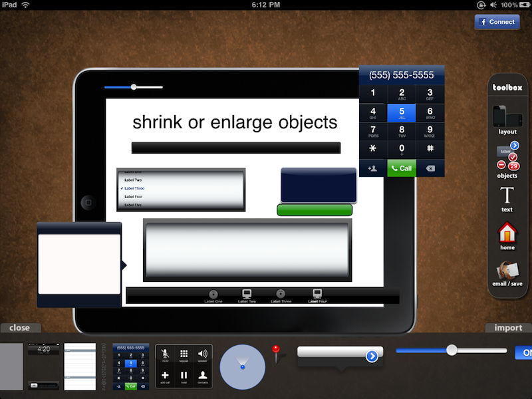
Task: Select the text tool in toolbox
Action: point(507,199)
